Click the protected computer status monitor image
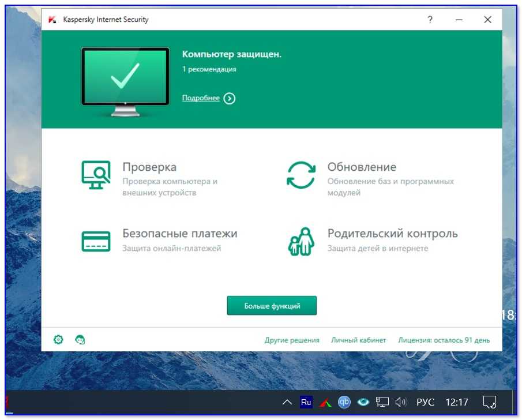The height and width of the screenshot is (420, 522). point(125,82)
